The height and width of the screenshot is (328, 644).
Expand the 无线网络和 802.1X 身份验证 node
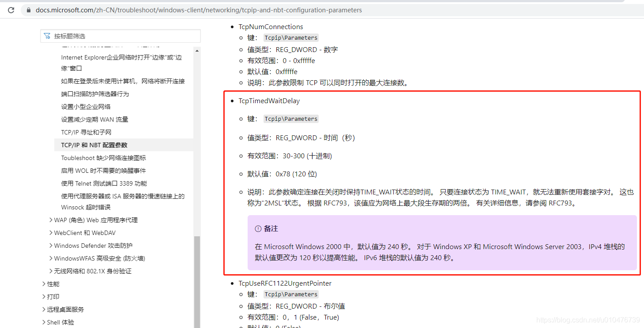(50, 271)
